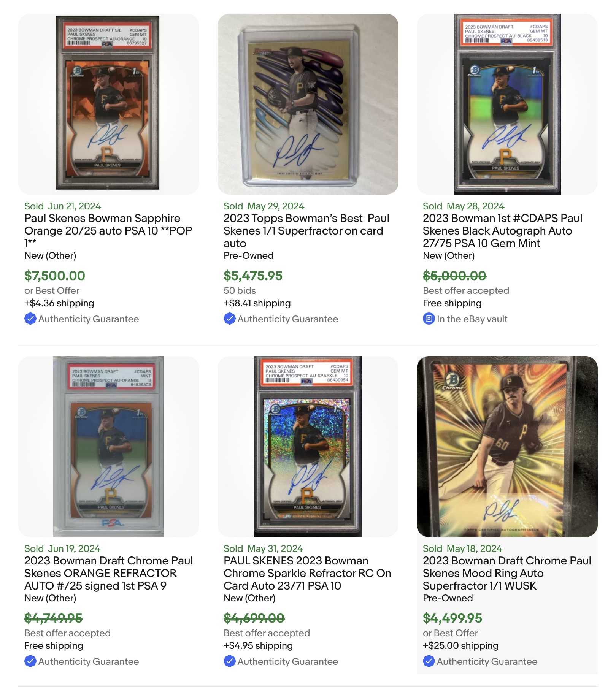Open the Sapphire Orange PSA 10 card image
This screenshot has width=616, height=688.
coord(109,104)
